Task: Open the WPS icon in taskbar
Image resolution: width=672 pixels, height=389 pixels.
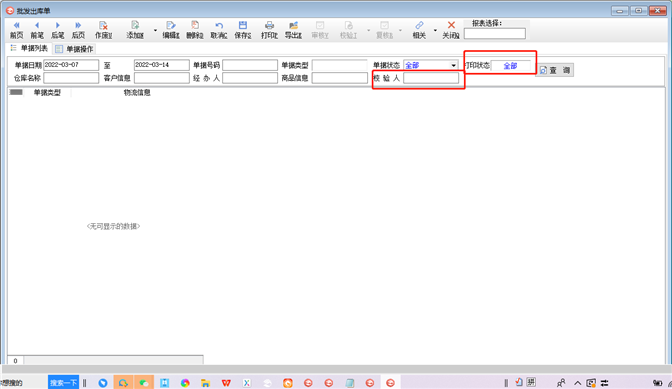Action: [226, 383]
